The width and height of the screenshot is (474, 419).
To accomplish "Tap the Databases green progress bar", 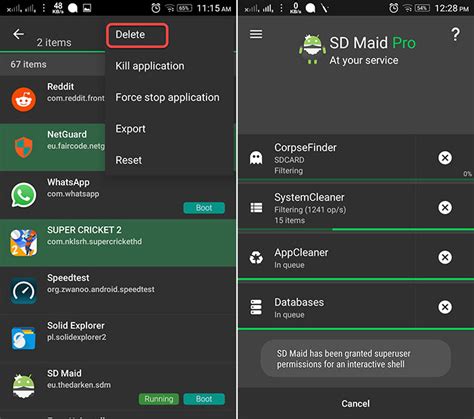I will (356, 329).
